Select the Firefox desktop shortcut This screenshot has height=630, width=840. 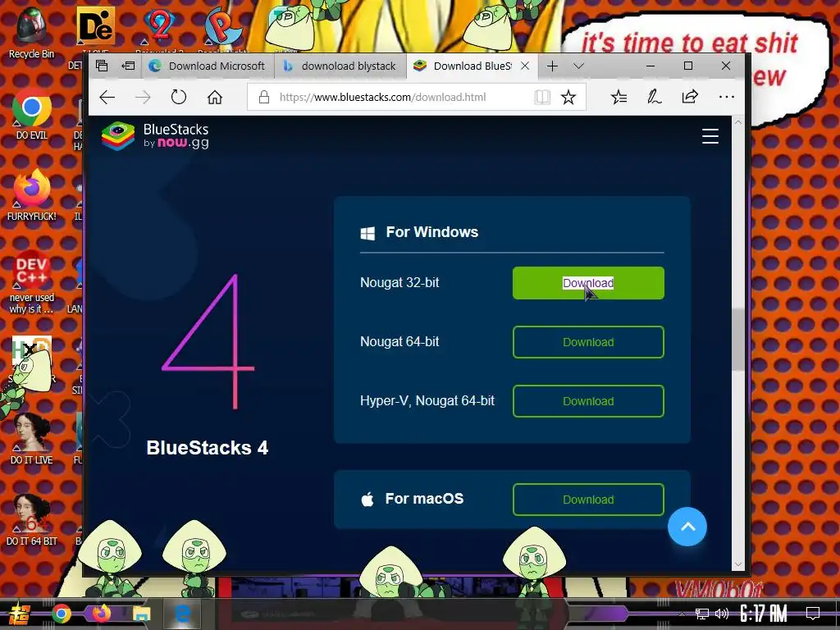[x=32, y=195]
